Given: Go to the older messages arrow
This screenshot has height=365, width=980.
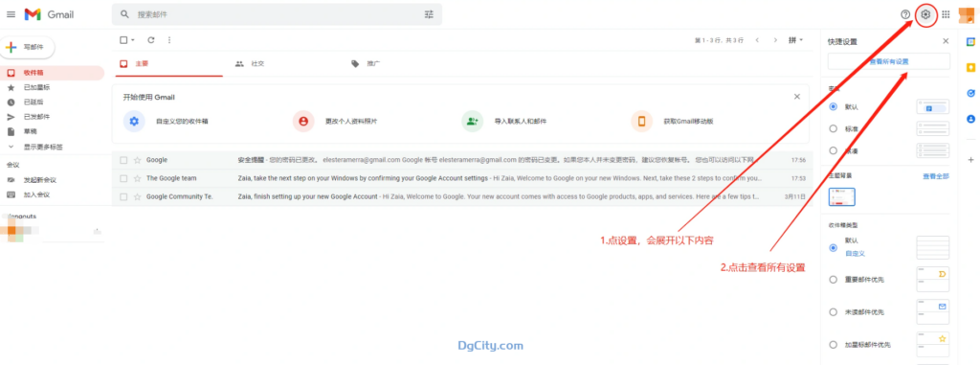Looking at the screenshot, I should pos(775,40).
